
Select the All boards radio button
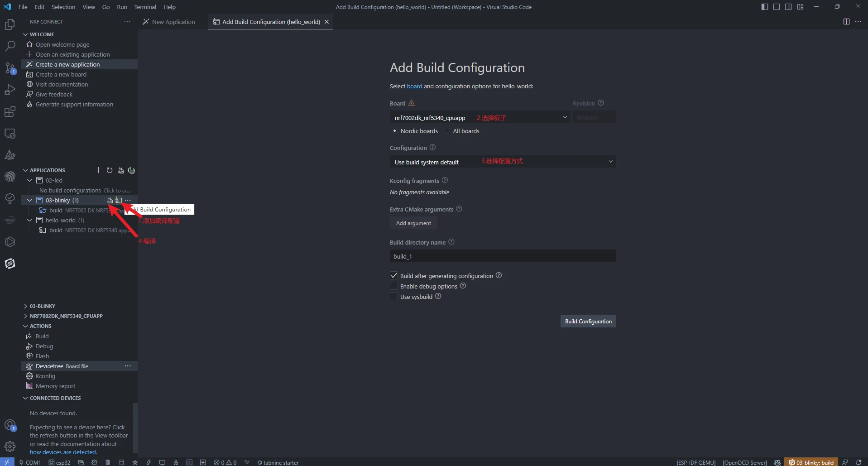click(447, 131)
